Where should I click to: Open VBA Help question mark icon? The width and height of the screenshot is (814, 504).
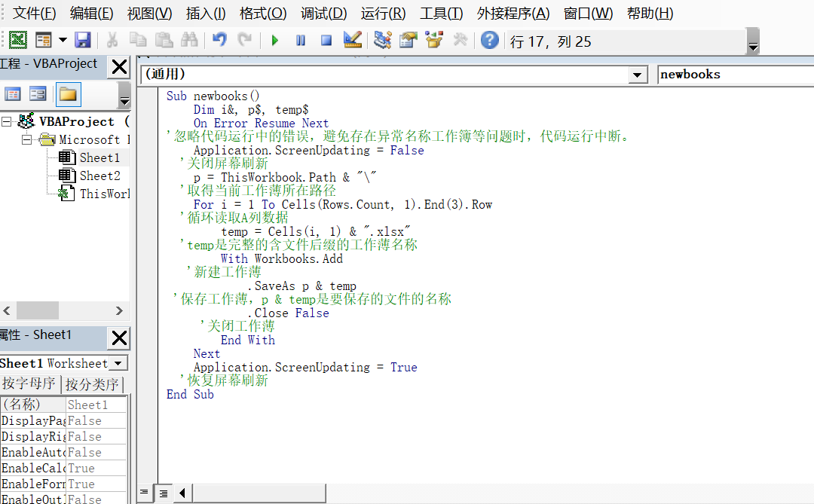click(x=490, y=40)
